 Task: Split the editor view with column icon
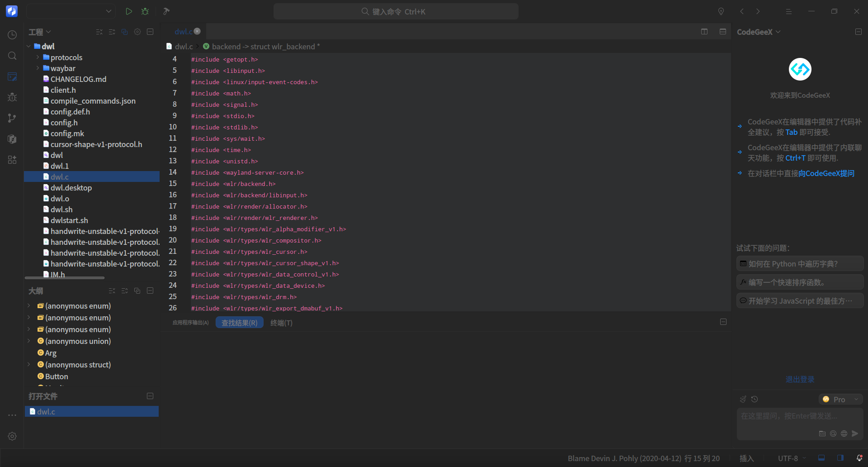(x=704, y=31)
